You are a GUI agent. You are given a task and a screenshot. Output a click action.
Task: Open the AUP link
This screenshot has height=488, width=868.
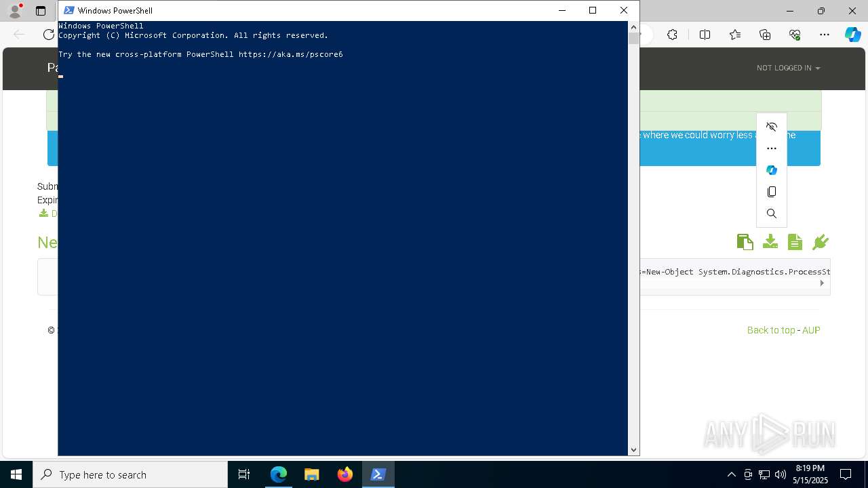coord(811,330)
